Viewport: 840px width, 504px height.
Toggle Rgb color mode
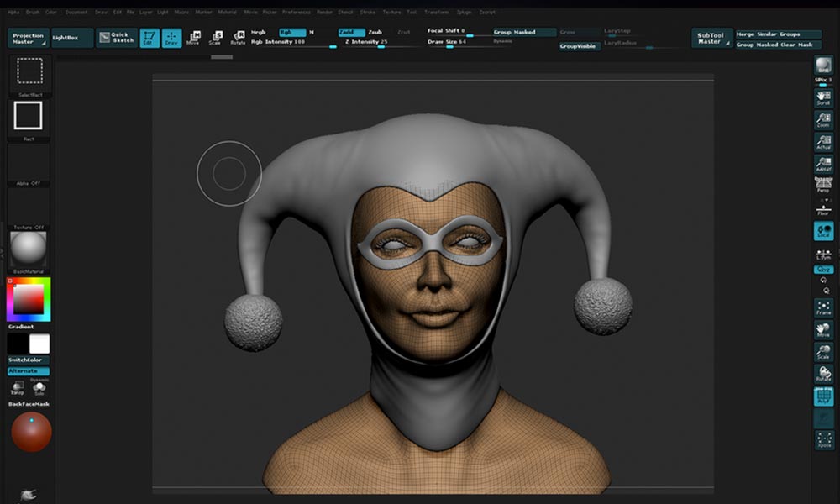292,32
